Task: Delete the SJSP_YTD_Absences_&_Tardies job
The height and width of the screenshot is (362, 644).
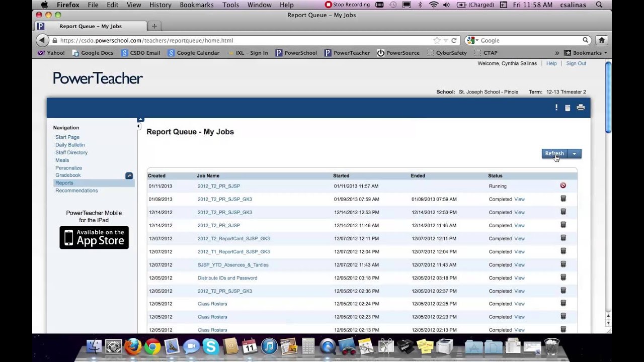Action: tap(563, 264)
